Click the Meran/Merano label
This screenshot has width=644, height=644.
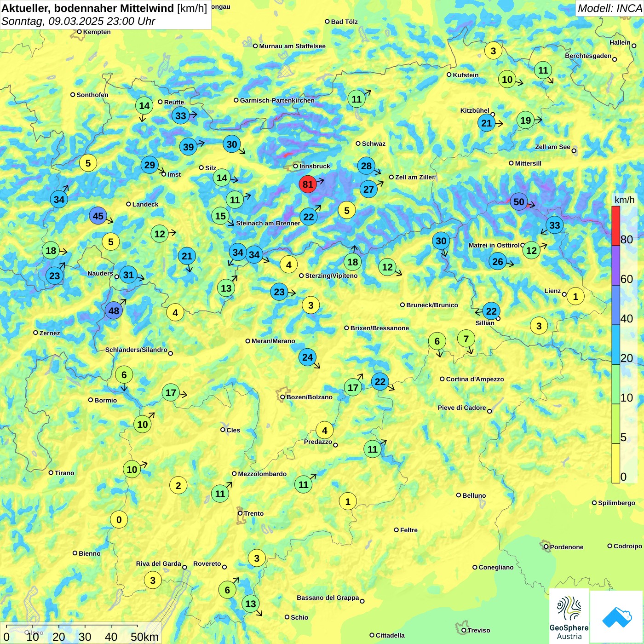(x=273, y=341)
